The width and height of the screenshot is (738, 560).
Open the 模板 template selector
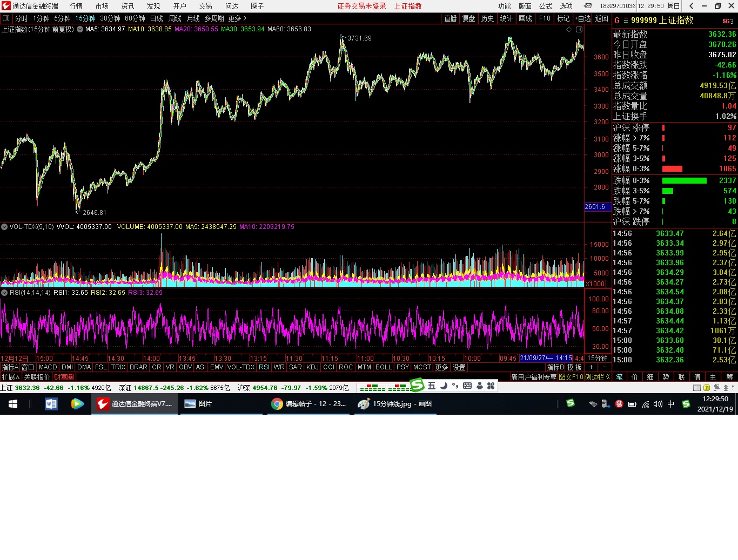tap(575, 367)
